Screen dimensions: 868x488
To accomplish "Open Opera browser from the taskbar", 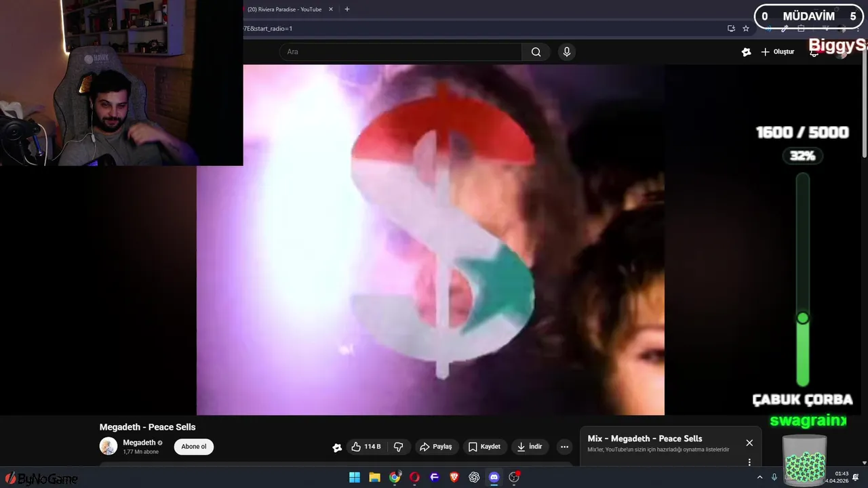I will tap(414, 477).
